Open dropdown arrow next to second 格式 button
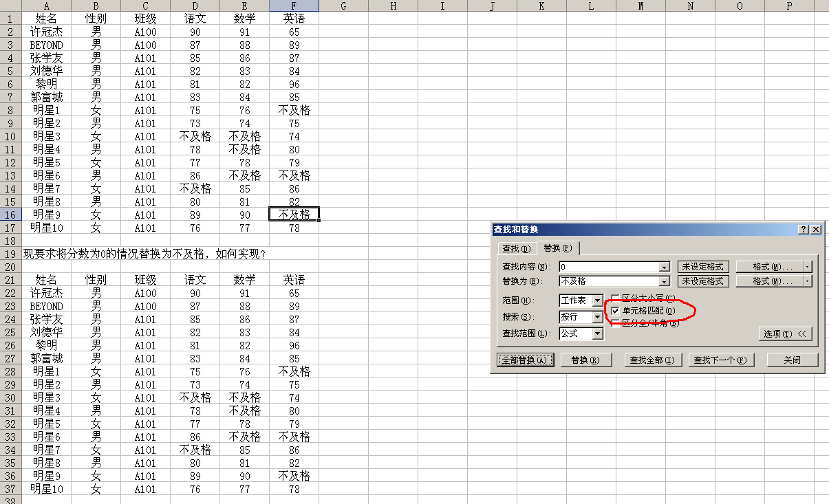 pos(808,281)
